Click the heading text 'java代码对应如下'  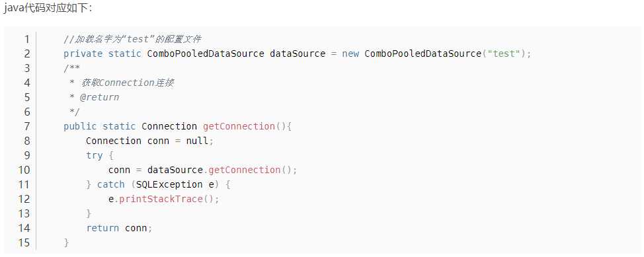coord(48,9)
